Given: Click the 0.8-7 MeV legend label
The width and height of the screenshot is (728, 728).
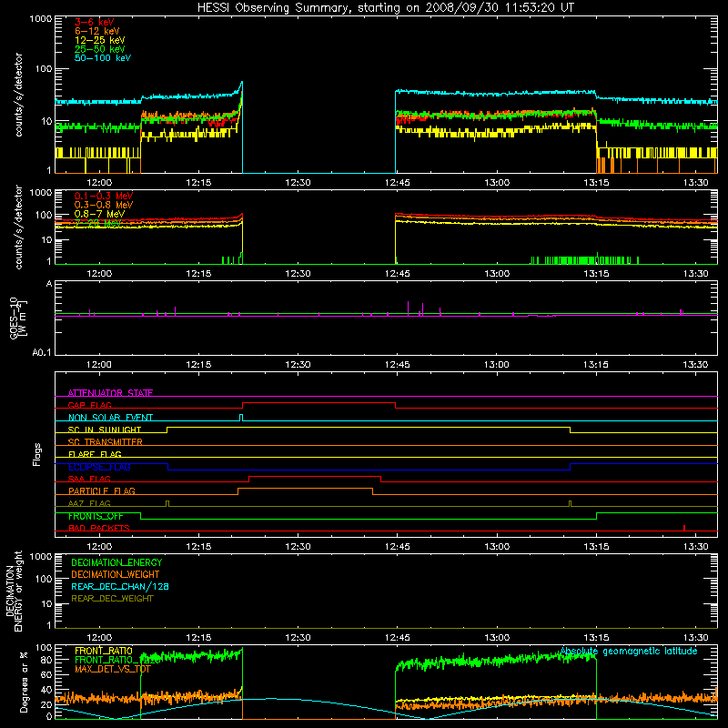Looking at the screenshot, I should pyautogui.click(x=100, y=214).
